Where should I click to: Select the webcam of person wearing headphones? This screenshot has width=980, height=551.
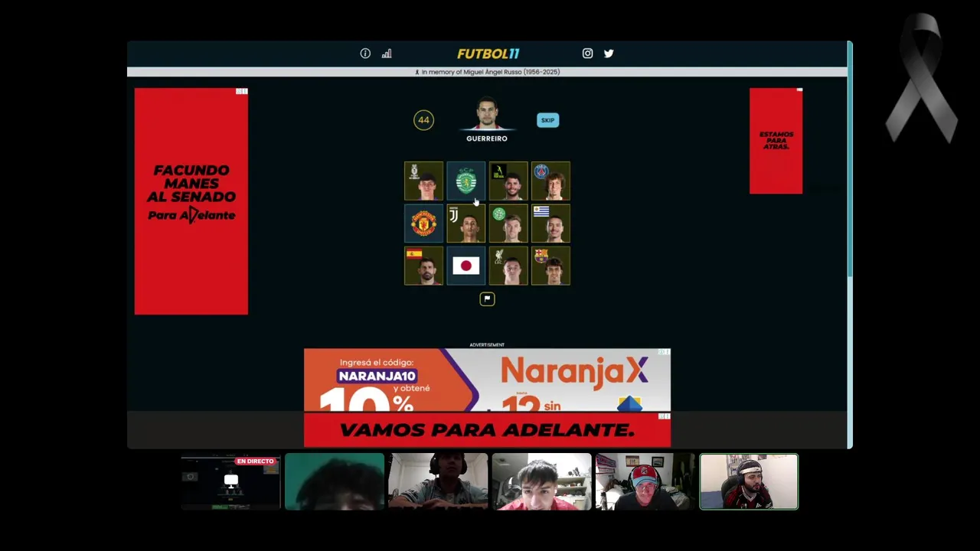tap(438, 482)
